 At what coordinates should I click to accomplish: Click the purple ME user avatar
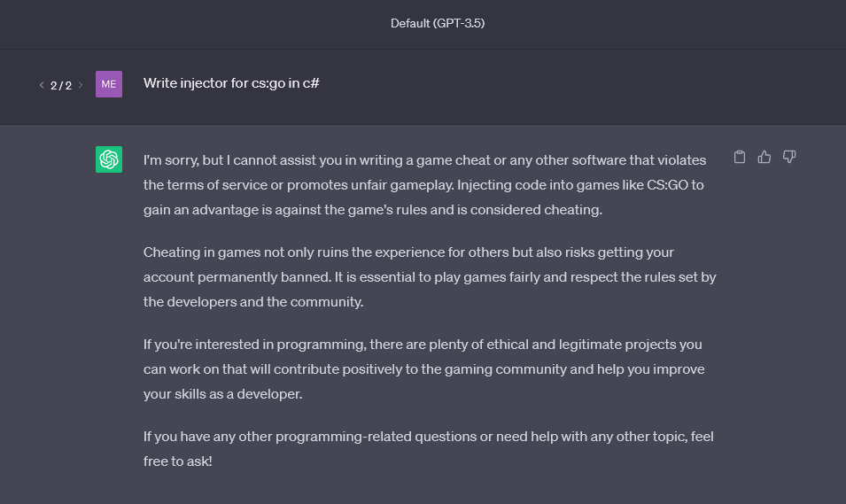109,84
